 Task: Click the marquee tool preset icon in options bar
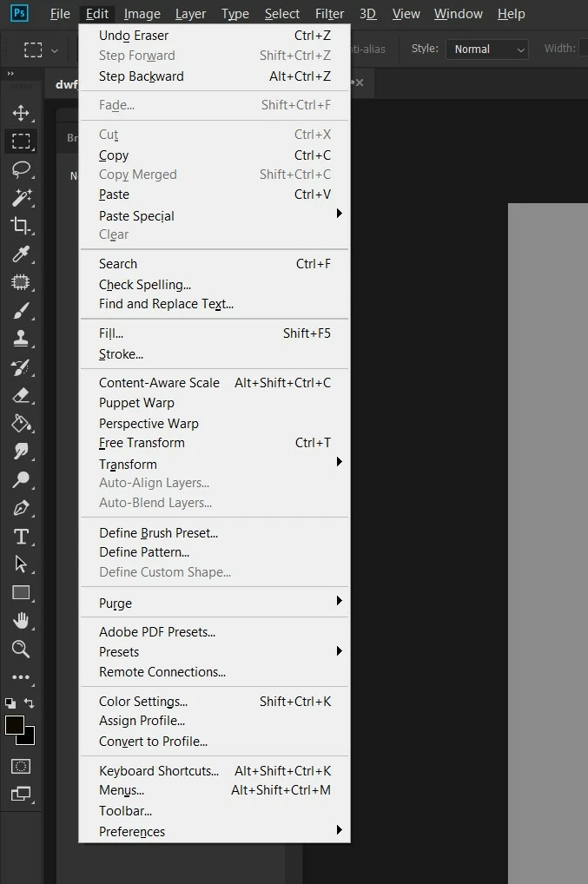pos(33,49)
